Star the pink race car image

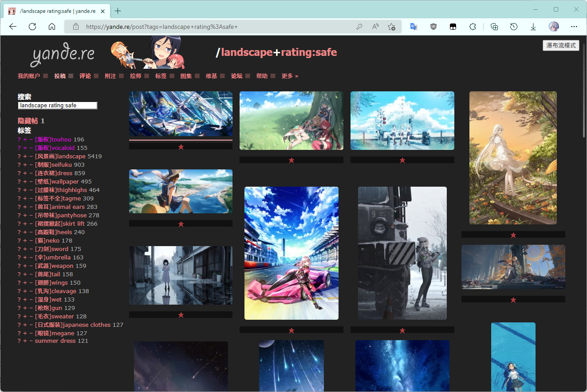click(291, 330)
